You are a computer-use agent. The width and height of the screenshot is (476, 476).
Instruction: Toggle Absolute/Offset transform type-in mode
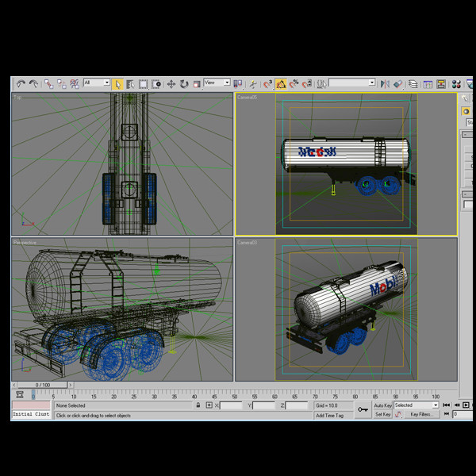tap(209, 405)
